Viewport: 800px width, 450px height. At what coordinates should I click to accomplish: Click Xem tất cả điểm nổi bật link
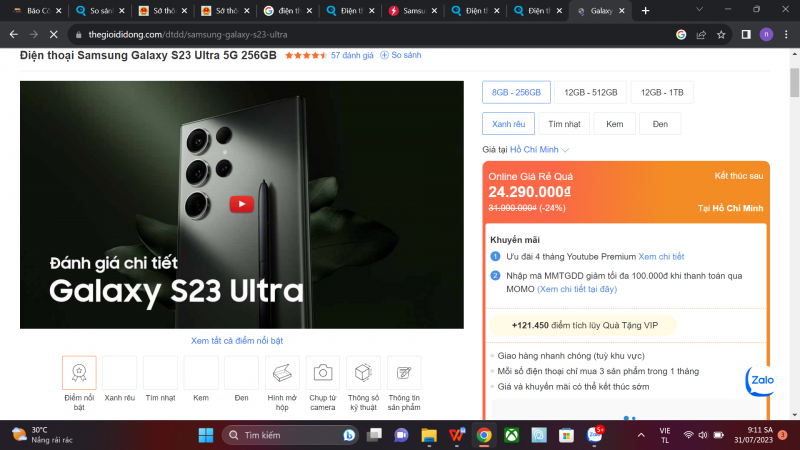pyautogui.click(x=237, y=340)
